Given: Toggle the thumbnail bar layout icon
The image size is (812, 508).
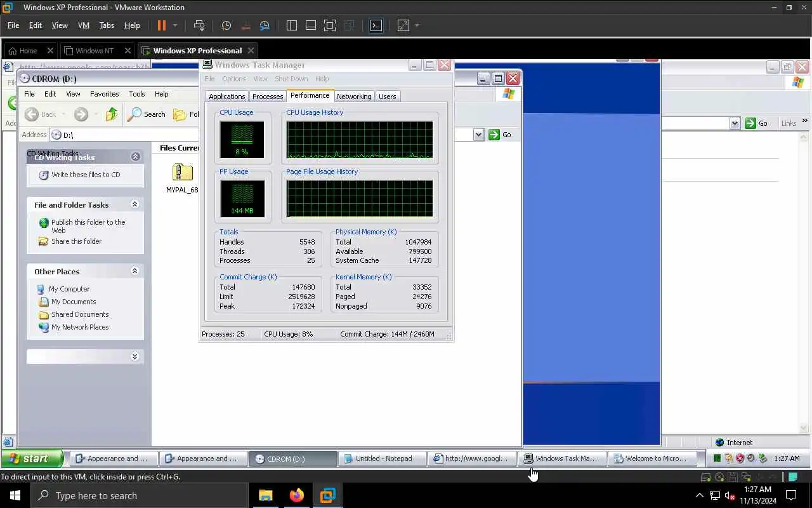Looking at the screenshot, I should (x=311, y=25).
